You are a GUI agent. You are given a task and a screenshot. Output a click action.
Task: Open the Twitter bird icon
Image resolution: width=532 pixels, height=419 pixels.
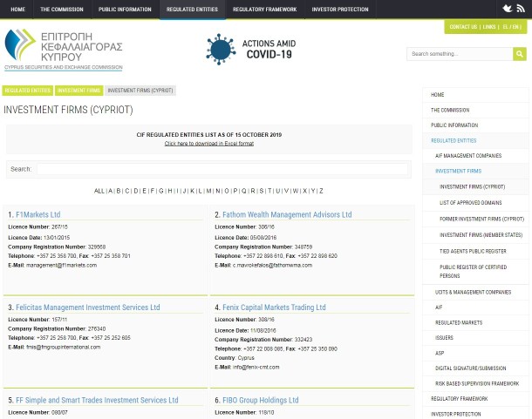(x=508, y=9)
